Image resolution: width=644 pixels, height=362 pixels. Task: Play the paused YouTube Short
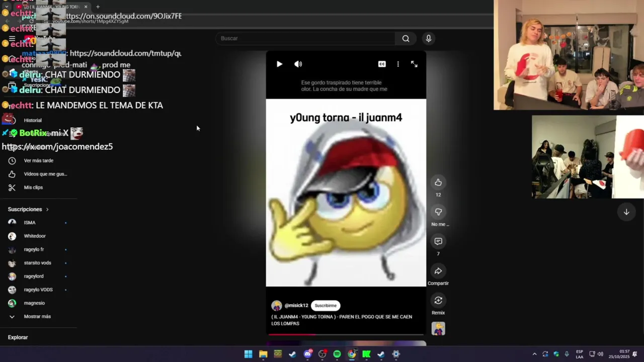(279, 64)
